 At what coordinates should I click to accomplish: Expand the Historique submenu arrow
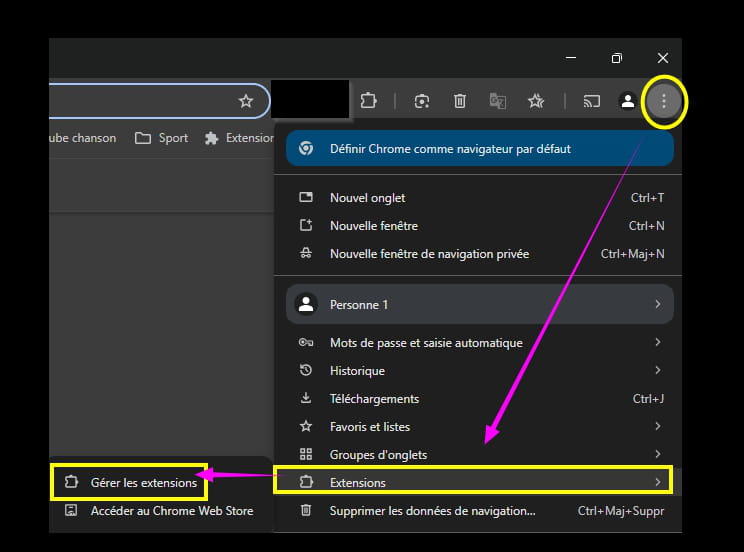(658, 370)
